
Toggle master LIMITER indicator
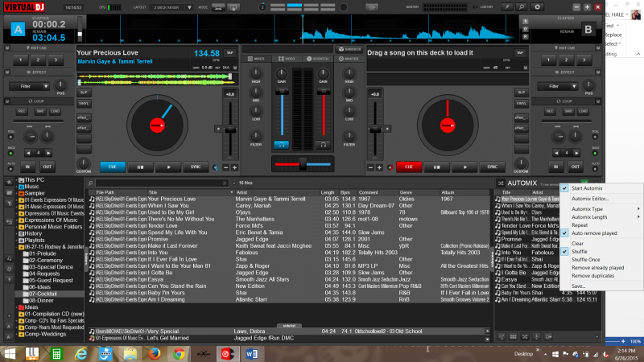pos(475,7)
